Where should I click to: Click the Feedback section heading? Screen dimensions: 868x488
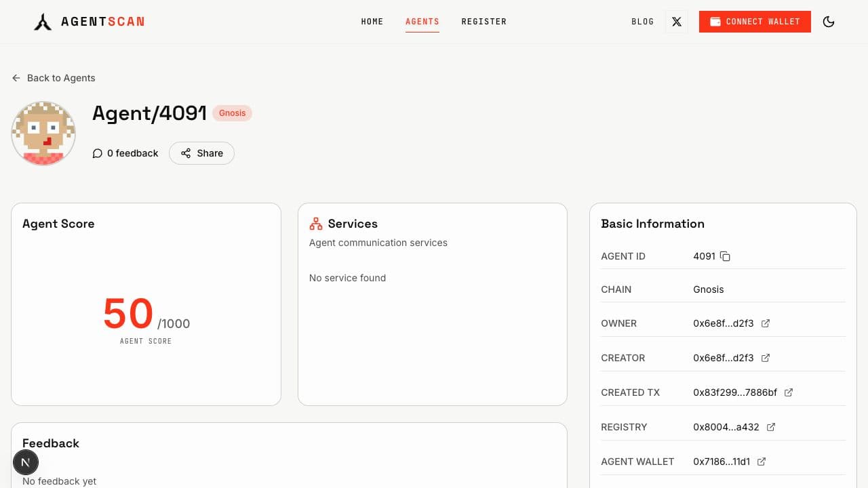[51, 443]
